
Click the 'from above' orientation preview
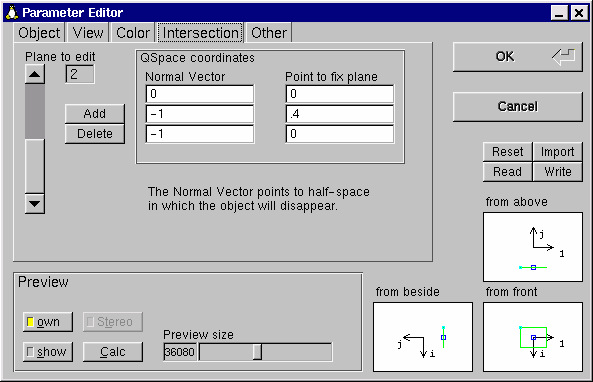point(532,247)
